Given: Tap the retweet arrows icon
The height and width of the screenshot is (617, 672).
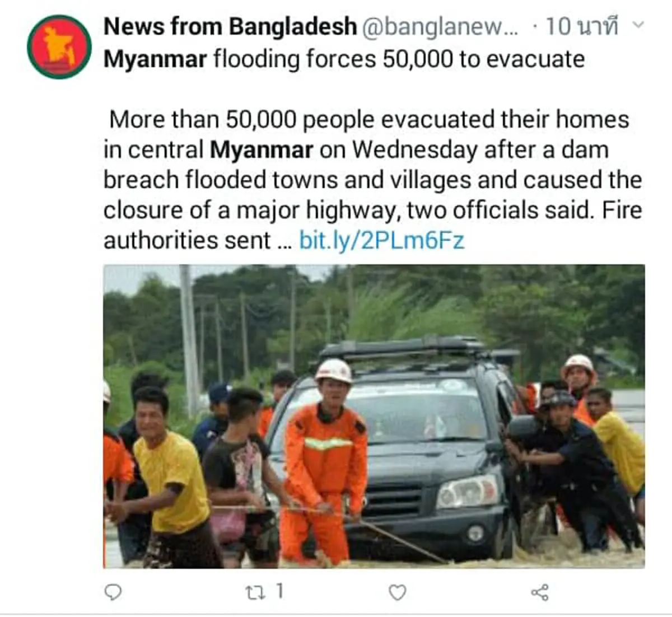Looking at the screenshot, I should click(x=256, y=593).
